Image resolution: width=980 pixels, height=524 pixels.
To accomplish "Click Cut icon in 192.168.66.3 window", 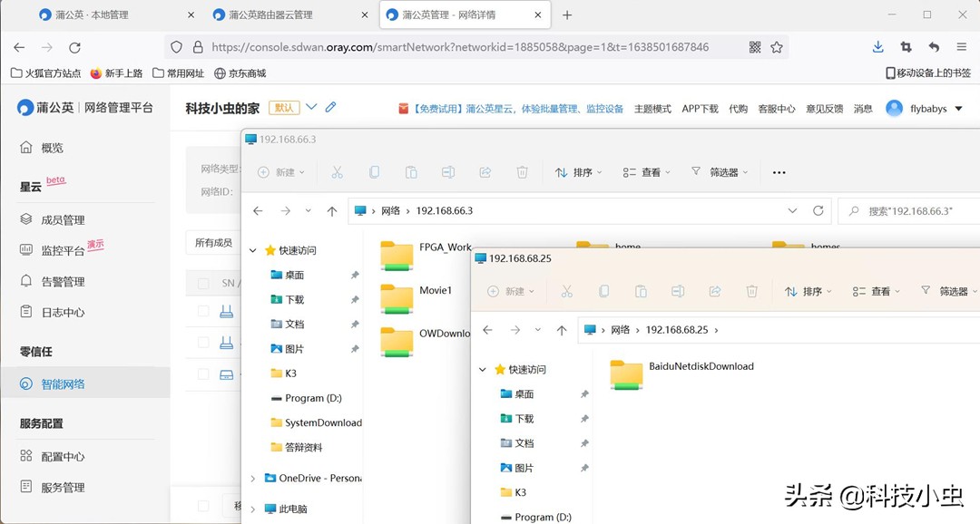I will (x=337, y=172).
